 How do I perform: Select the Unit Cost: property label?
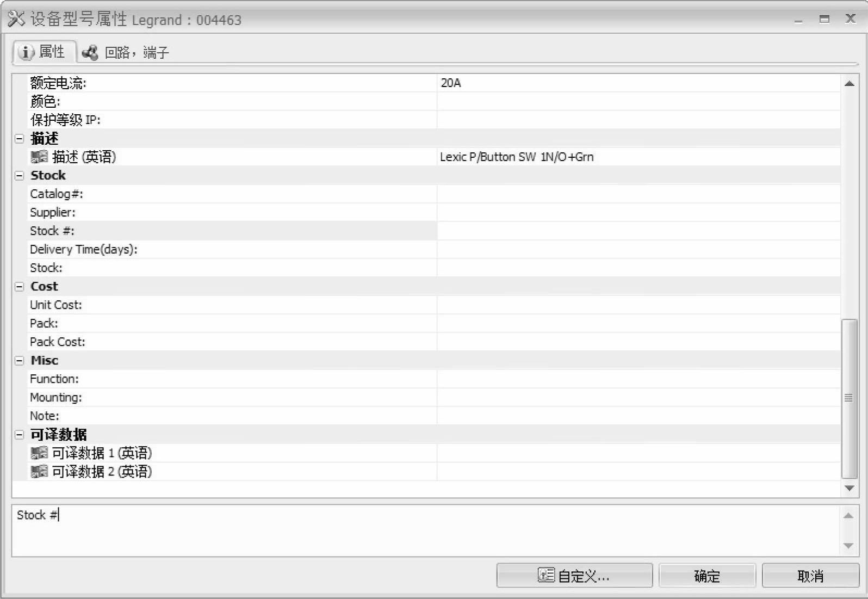tap(56, 305)
